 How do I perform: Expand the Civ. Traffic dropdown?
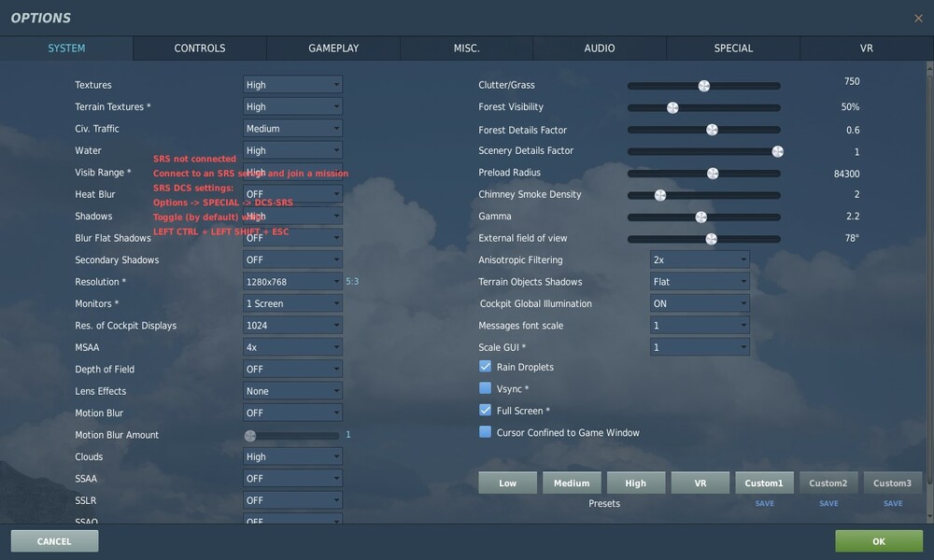pyautogui.click(x=292, y=129)
